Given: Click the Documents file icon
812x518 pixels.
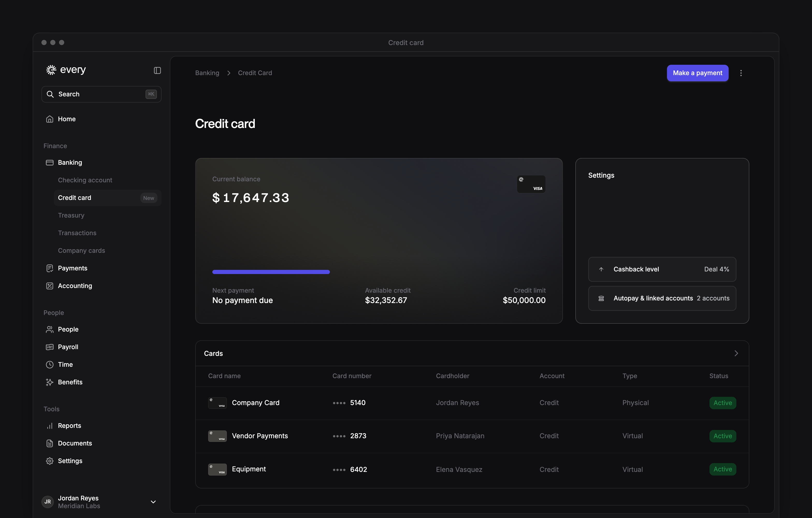Looking at the screenshot, I should click(x=49, y=443).
